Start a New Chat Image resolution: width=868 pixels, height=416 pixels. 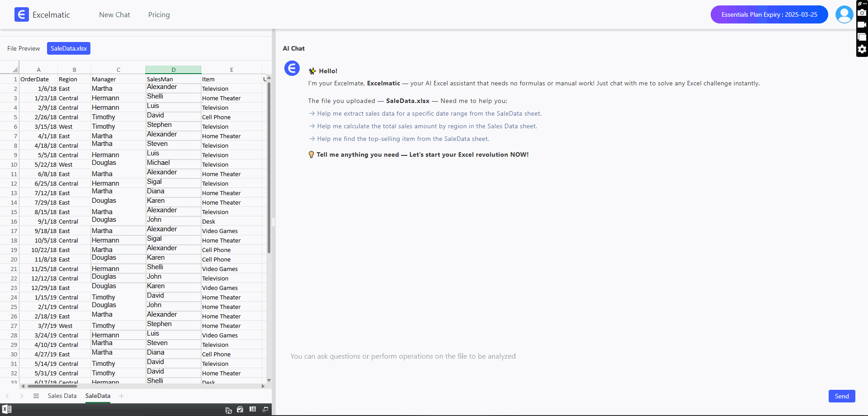pos(114,15)
